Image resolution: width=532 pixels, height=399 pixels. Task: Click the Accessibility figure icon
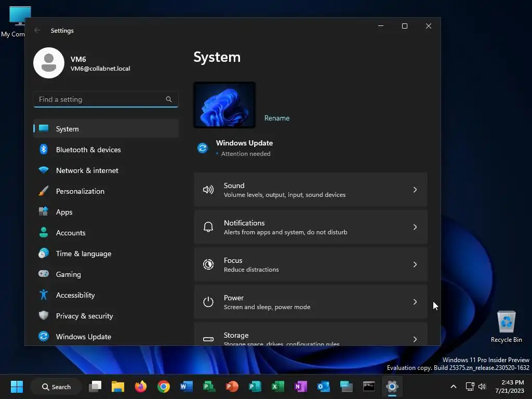coord(44,295)
